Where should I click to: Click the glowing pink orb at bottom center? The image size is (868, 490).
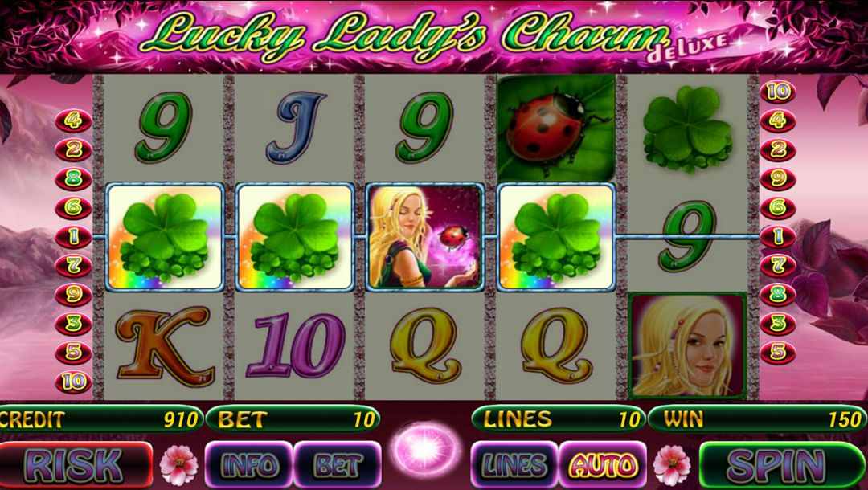point(426,450)
